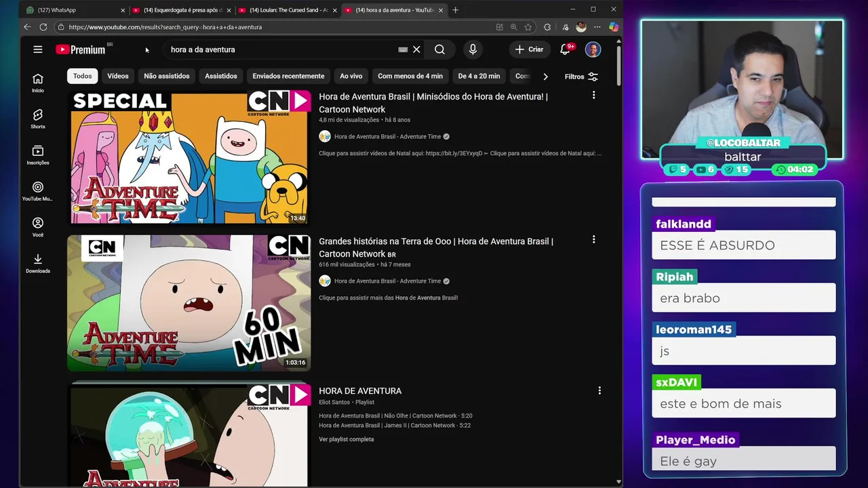
Task: Open Grandes histórias na Terra de Ooo title
Action: coord(436,247)
